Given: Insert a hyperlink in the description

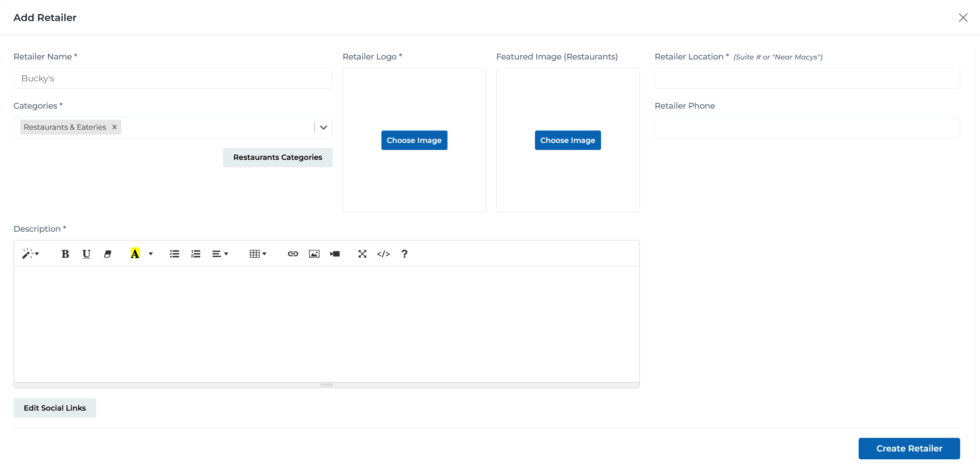Looking at the screenshot, I should click(x=293, y=254).
